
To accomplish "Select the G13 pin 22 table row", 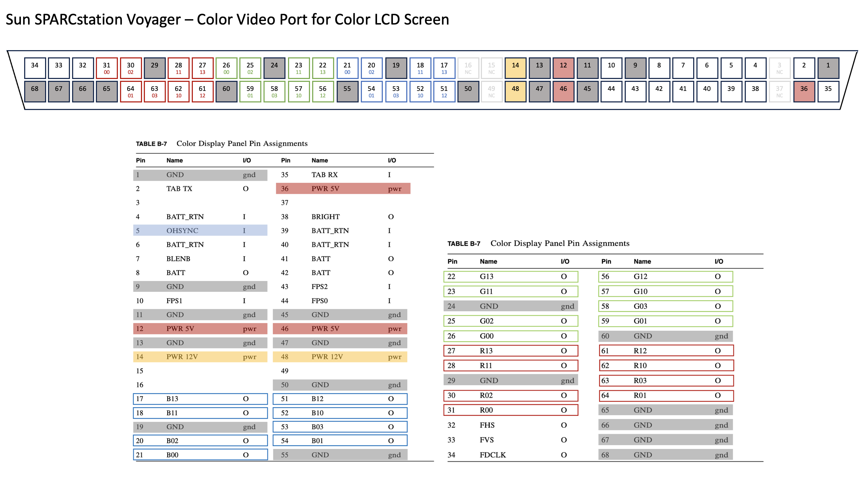I will click(x=510, y=277).
